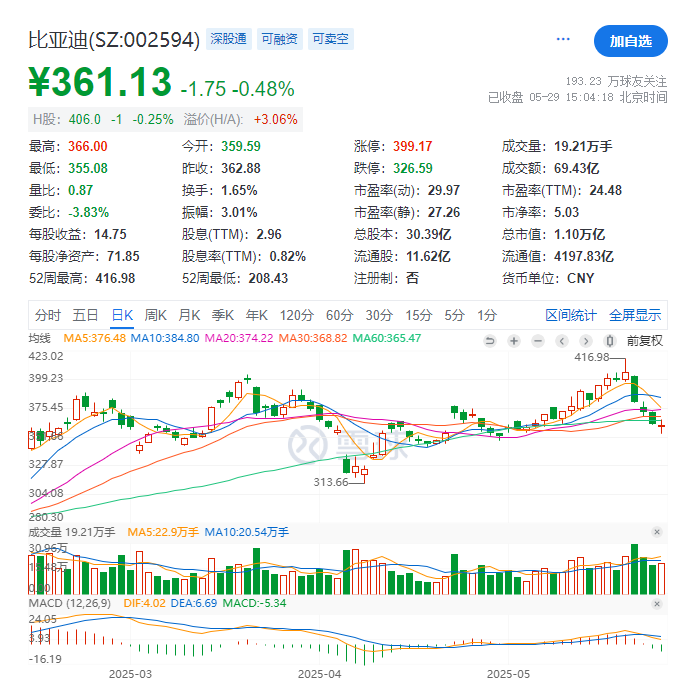
Task: Switch to the 1分 chart tab
Action: (487, 315)
